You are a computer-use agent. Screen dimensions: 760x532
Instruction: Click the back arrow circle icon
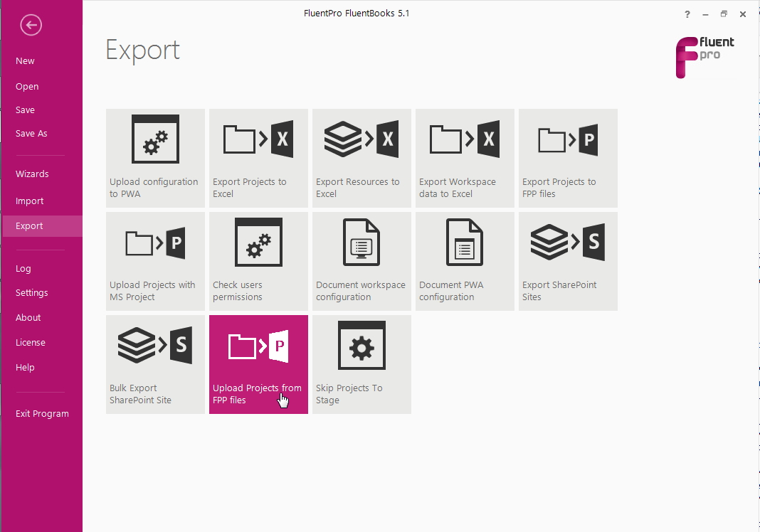point(31,25)
